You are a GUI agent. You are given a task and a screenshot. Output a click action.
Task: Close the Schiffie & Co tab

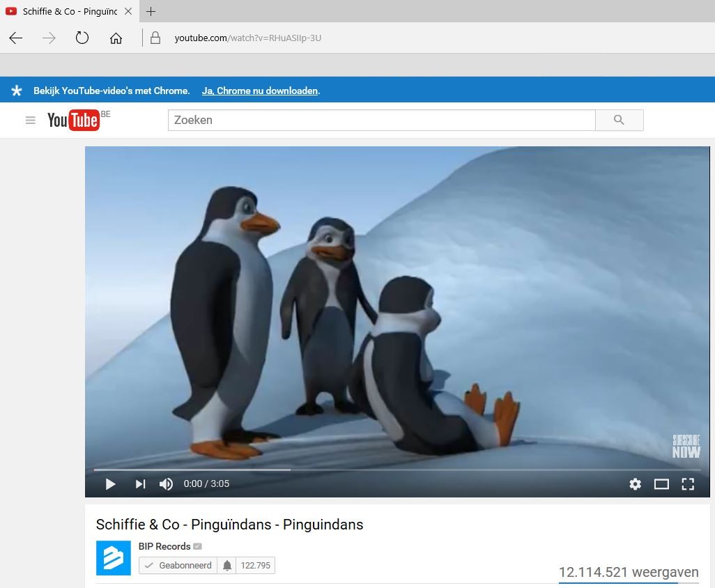pos(128,11)
